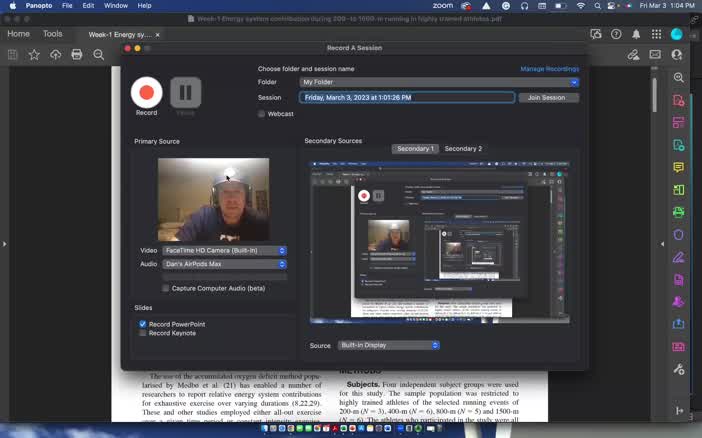702x438 pixels.
Task: Open the Manage Recordings link
Action: pyautogui.click(x=549, y=69)
